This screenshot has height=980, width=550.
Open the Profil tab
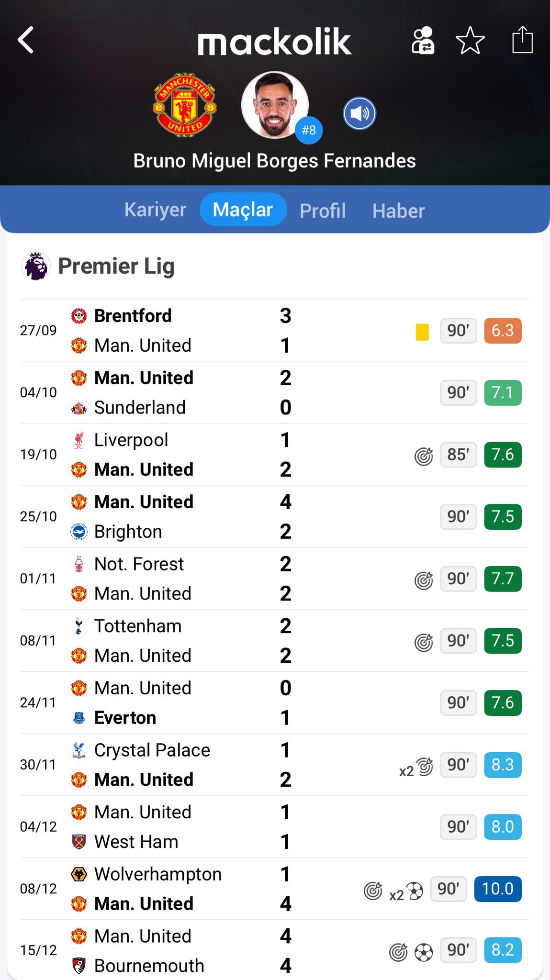pyautogui.click(x=323, y=211)
